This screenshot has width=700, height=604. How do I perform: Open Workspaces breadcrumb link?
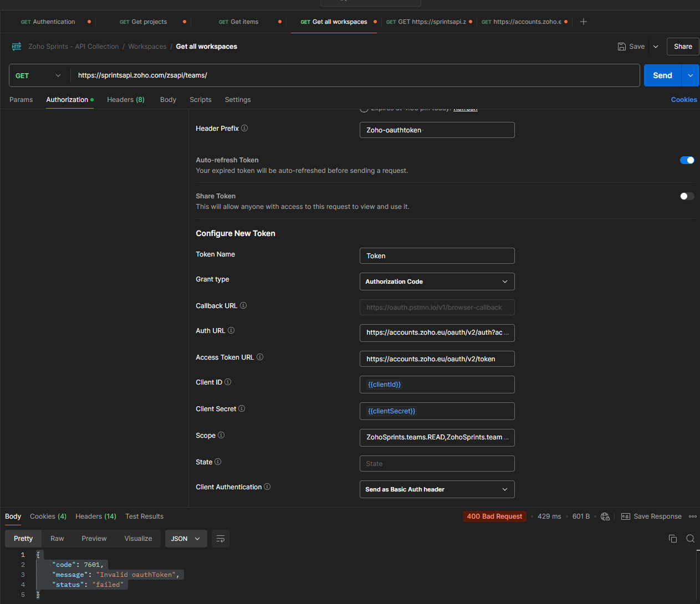coord(147,47)
